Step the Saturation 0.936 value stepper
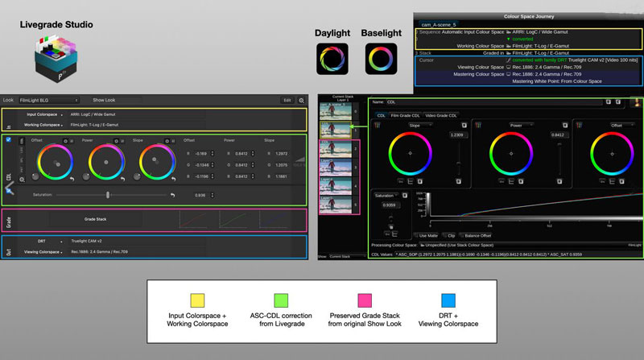The image size is (644, 360). pos(213,195)
